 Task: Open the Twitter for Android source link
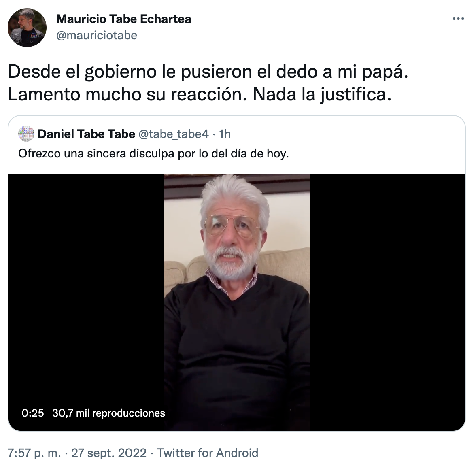(x=208, y=453)
